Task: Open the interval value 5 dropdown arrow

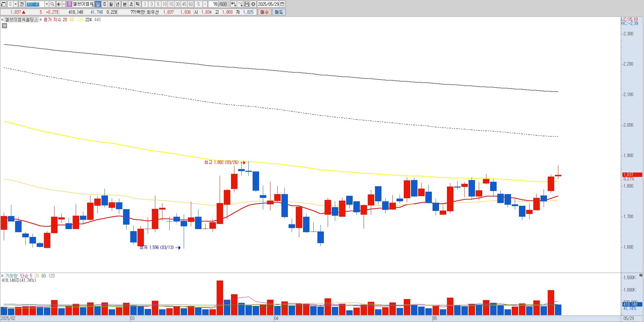Action: click(x=205, y=4)
